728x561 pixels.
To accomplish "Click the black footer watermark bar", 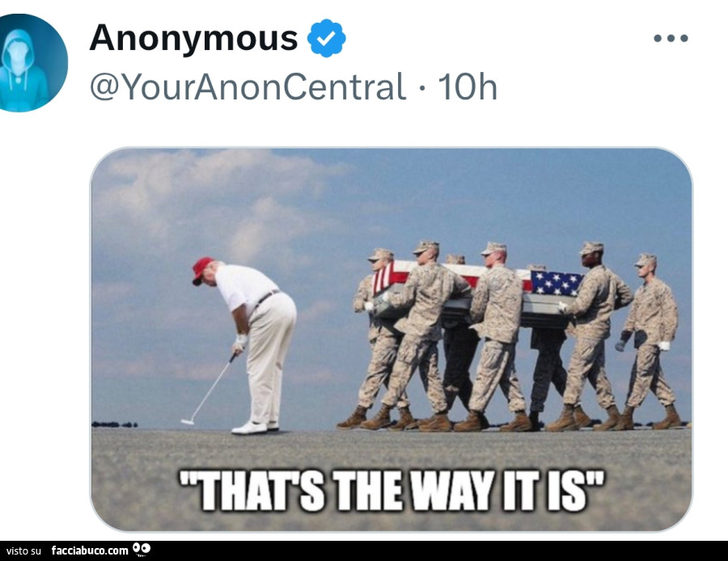I will click(x=364, y=550).
